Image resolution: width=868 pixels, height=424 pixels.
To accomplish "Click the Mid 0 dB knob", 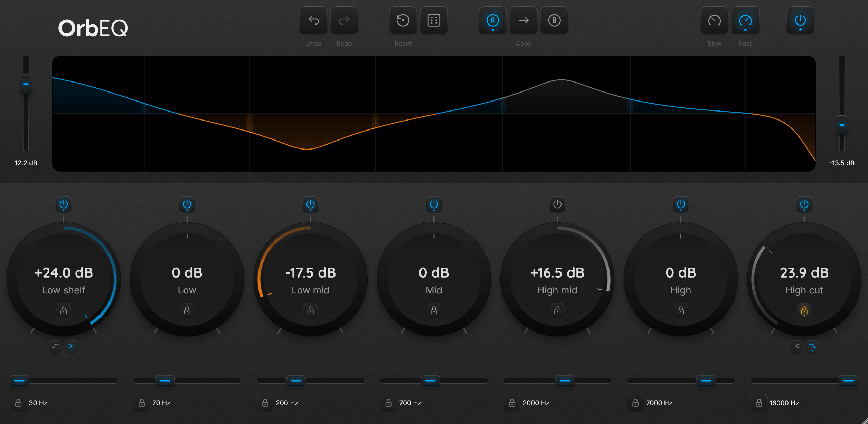I will point(434,279).
